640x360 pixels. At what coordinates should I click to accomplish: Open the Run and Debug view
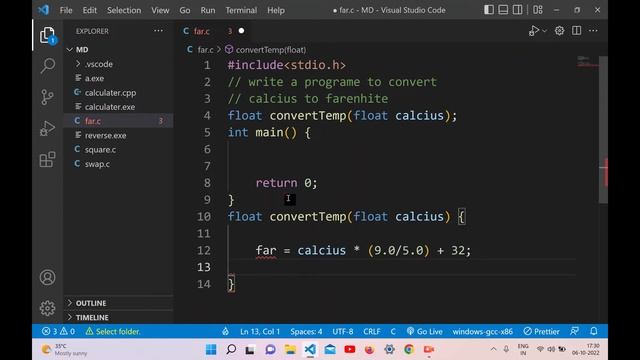(x=47, y=128)
